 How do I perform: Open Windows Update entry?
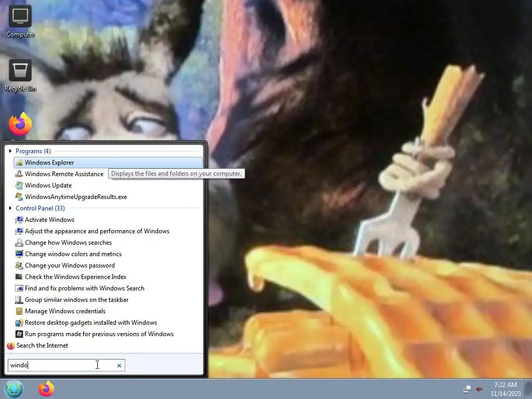(x=48, y=185)
